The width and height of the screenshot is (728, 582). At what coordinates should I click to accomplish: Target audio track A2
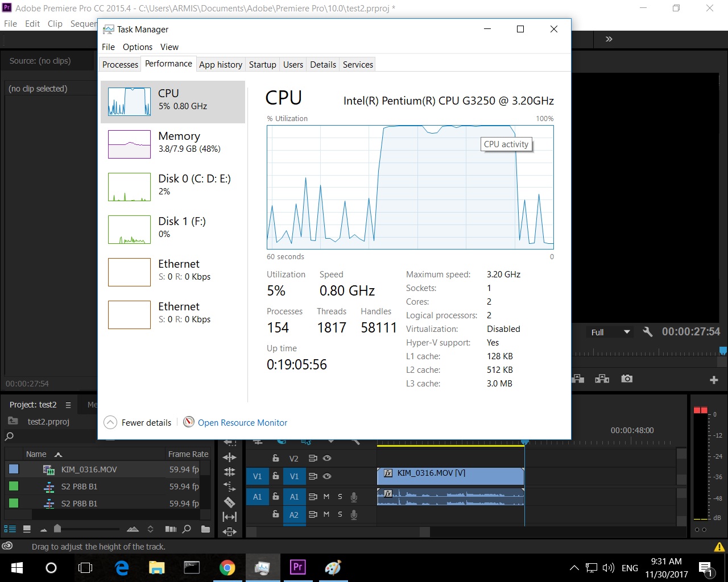coord(294,514)
